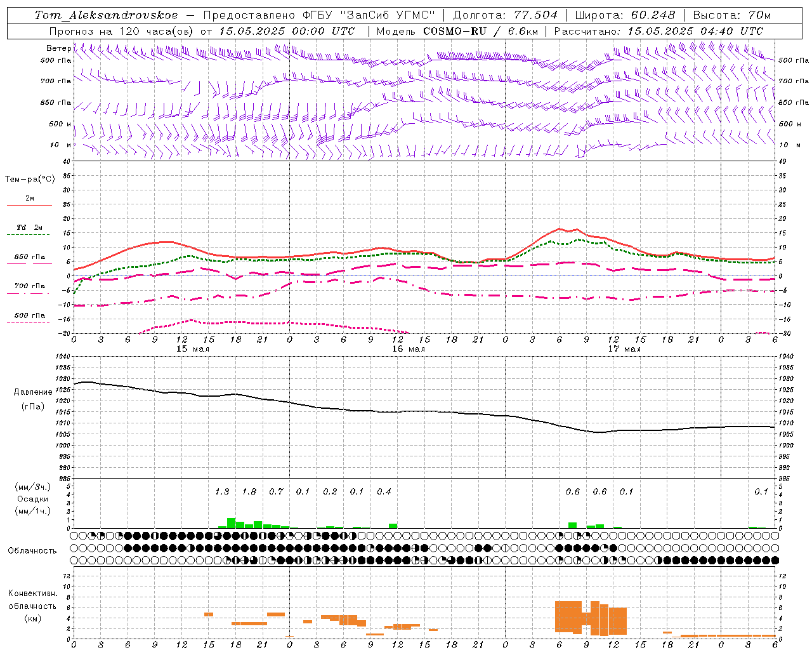Click the 1.8 precipitation value

(249, 491)
